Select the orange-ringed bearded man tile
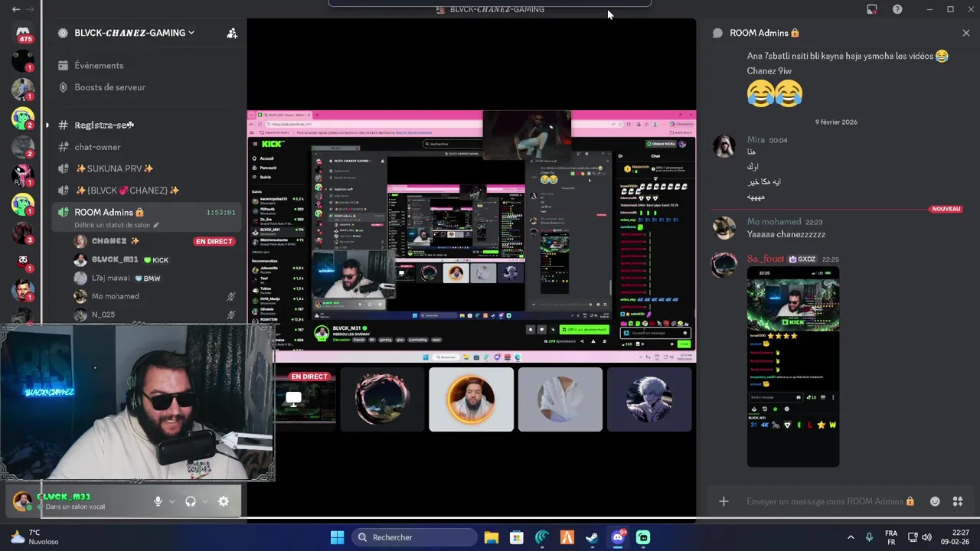980x551 pixels. 471,399
